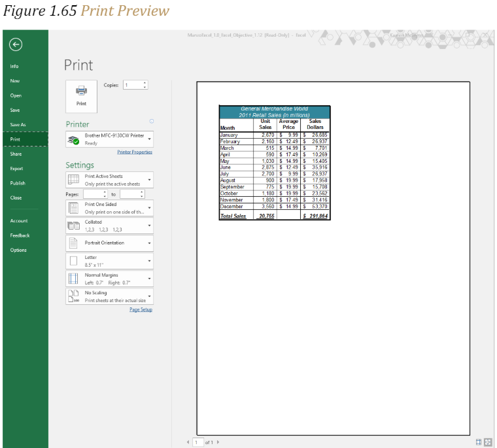Click the Print button with printer icon
The width and height of the screenshot is (497, 448).
(x=81, y=96)
